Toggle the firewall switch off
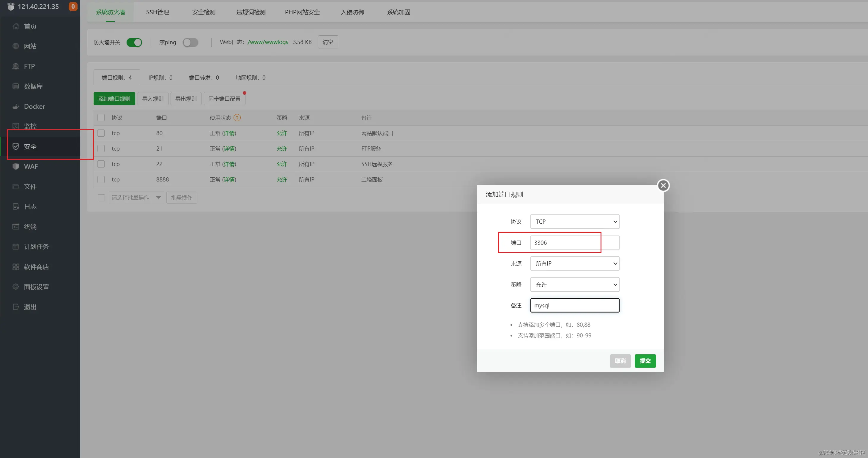The width and height of the screenshot is (868, 458). tap(134, 42)
